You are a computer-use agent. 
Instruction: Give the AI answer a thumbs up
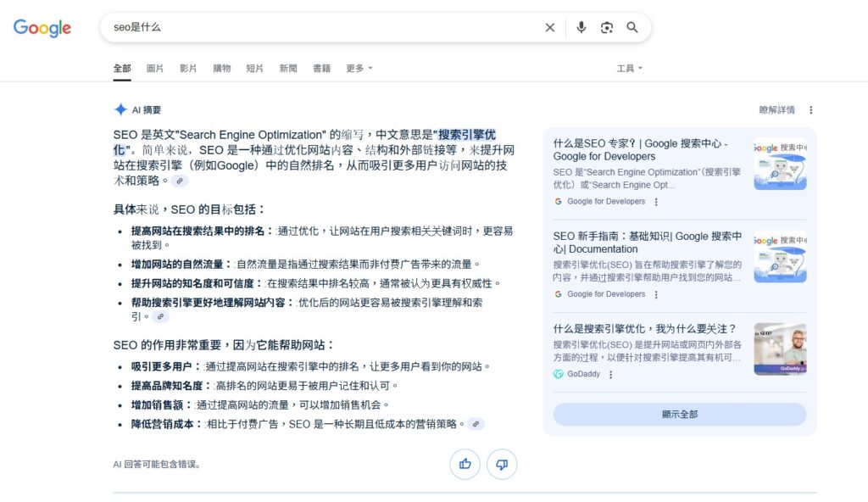coord(465,464)
